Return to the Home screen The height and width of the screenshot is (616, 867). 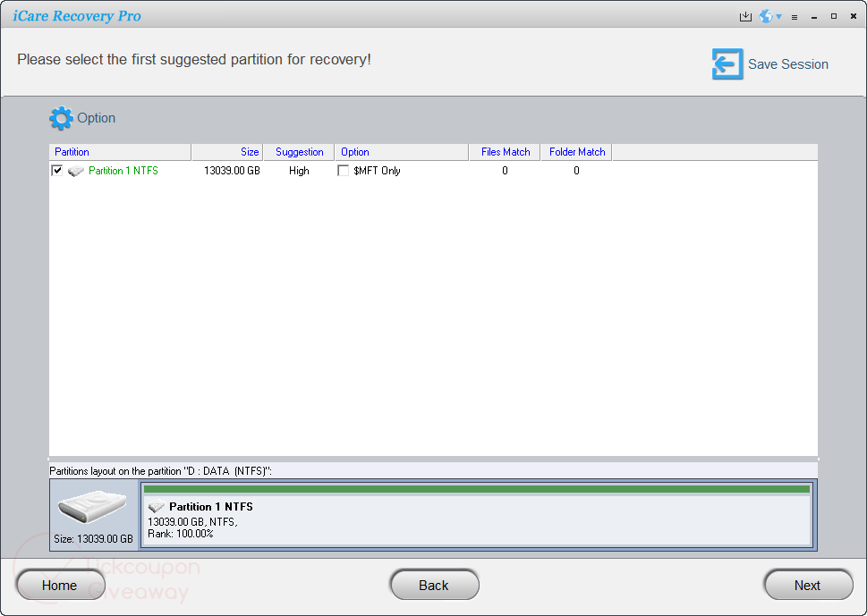[60, 585]
